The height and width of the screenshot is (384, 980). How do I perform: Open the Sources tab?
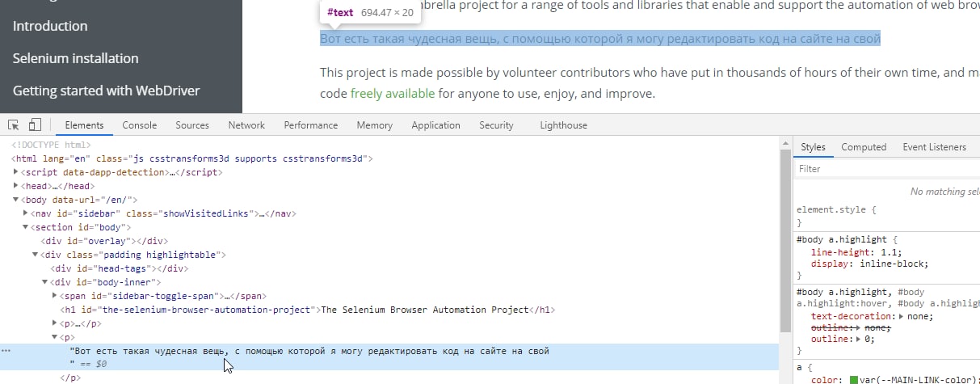click(192, 125)
